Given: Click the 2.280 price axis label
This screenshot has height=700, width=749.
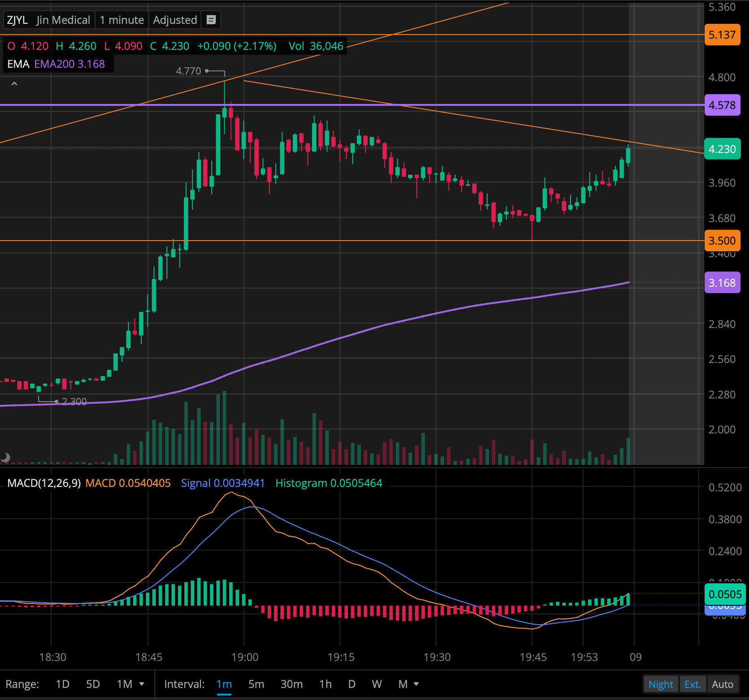Looking at the screenshot, I should tap(722, 394).
